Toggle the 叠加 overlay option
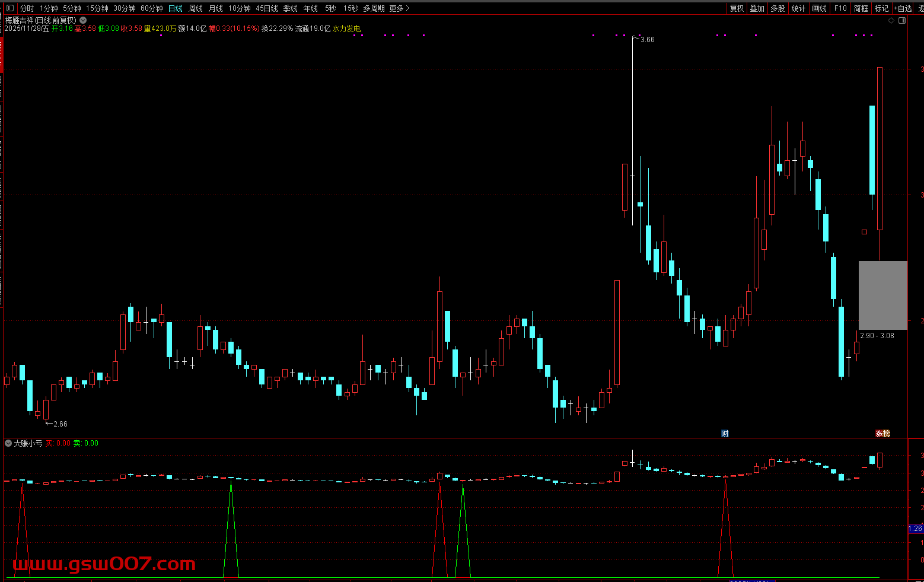This screenshot has width=924, height=582. pyautogui.click(x=757, y=8)
